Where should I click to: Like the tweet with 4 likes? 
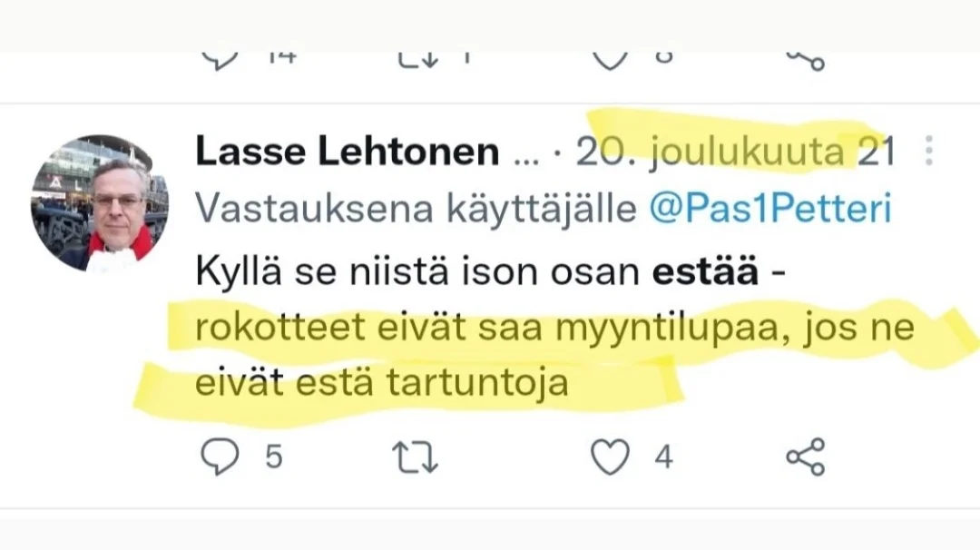click(610, 457)
